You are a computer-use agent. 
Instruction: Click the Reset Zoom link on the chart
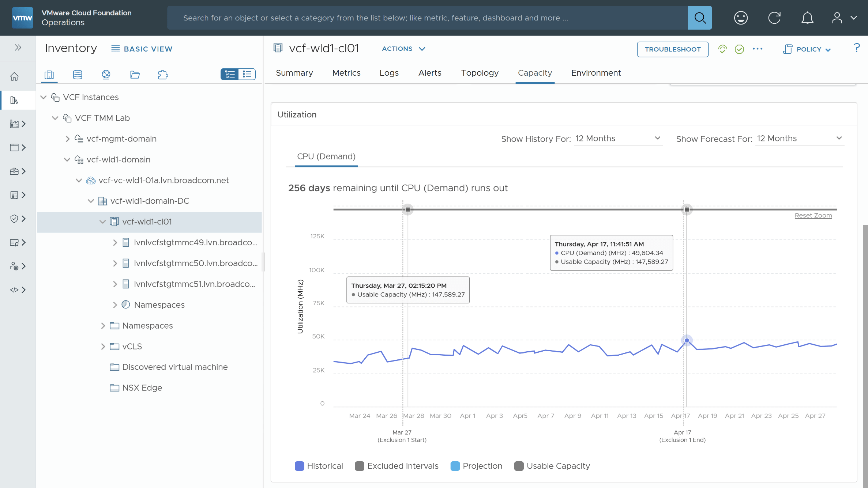click(813, 215)
